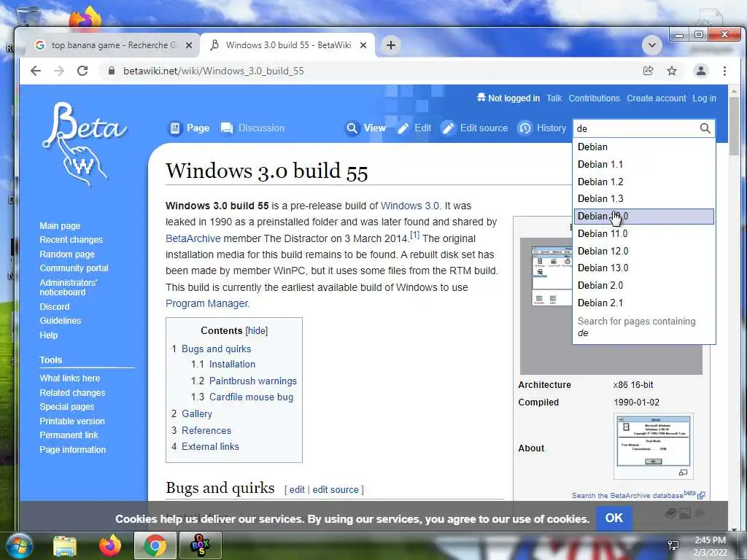
Task: Open the Random page sidebar link
Action: coord(67,254)
